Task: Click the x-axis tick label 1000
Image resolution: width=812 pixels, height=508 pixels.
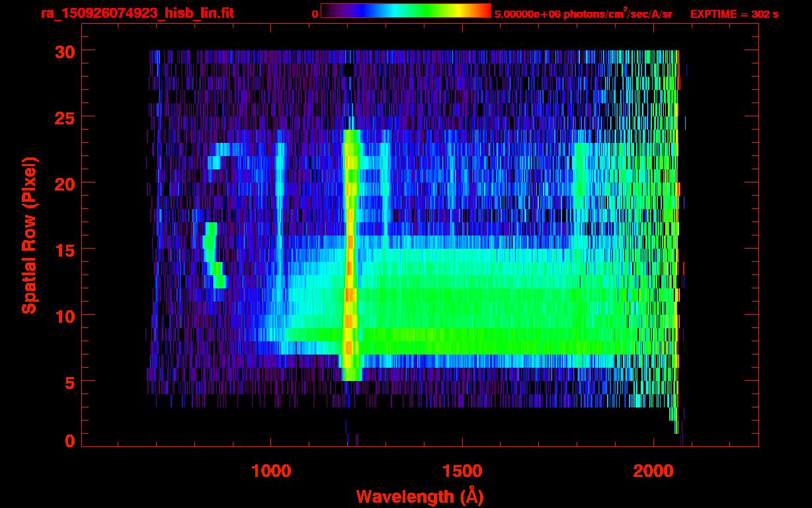Action: 271,470
